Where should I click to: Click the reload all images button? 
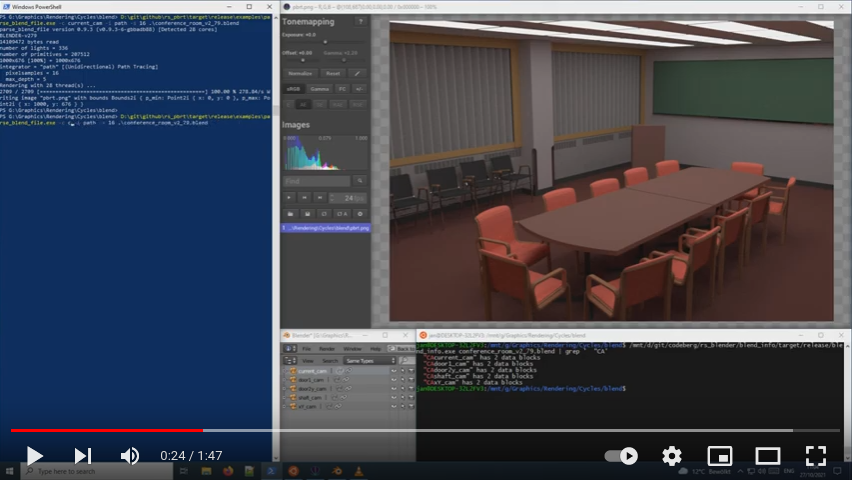[342, 214]
